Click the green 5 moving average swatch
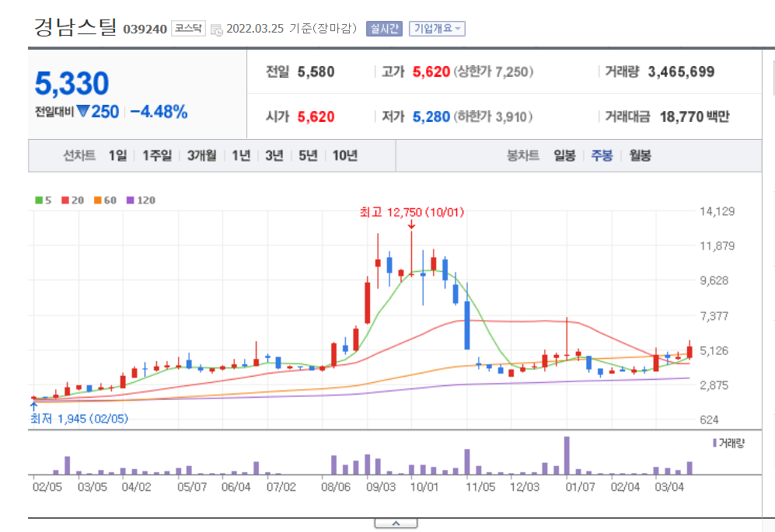This screenshot has height=532, width=775. 39,200
